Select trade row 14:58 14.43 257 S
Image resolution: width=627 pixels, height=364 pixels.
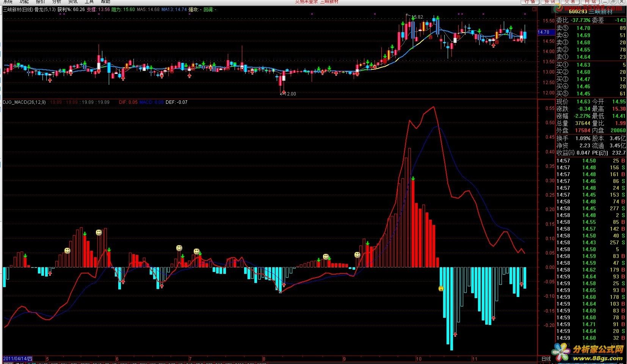pos(591,242)
